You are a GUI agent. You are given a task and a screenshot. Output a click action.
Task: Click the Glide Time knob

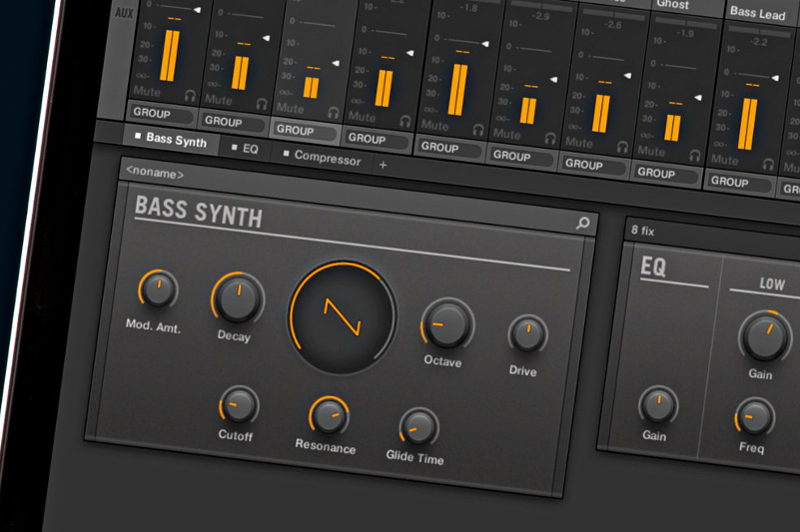pyautogui.click(x=418, y=427)
